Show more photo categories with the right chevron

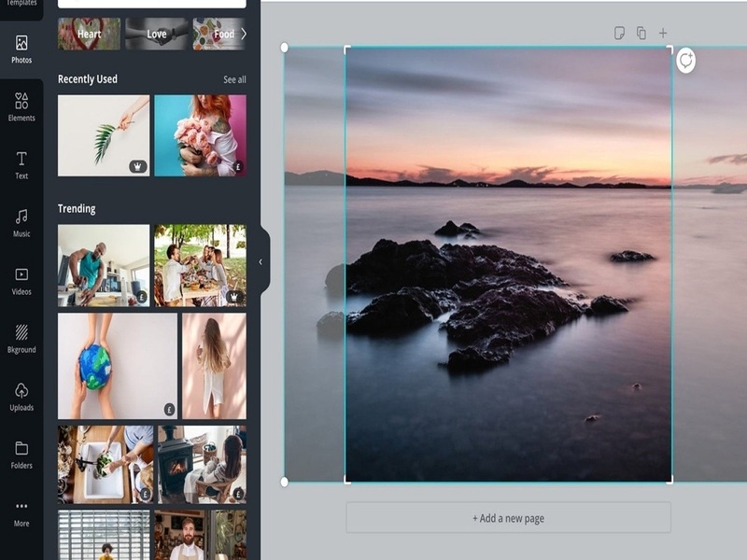244,34
